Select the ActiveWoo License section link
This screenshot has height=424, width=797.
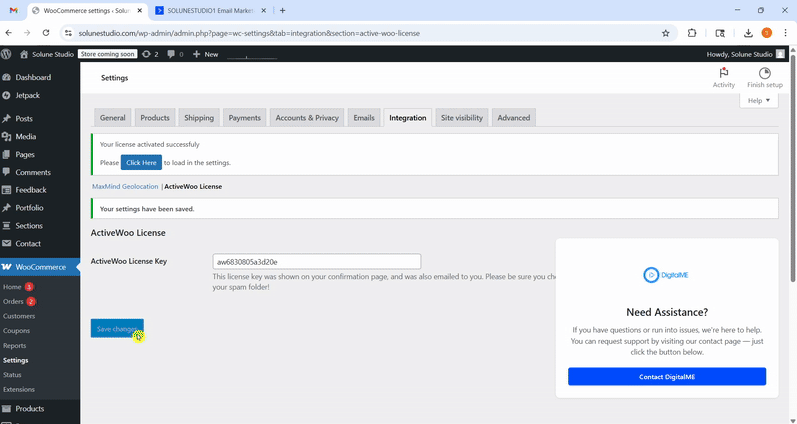193,187
